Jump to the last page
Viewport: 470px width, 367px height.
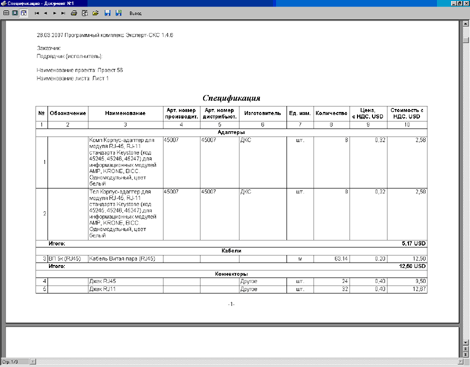(x=63, y=13)
